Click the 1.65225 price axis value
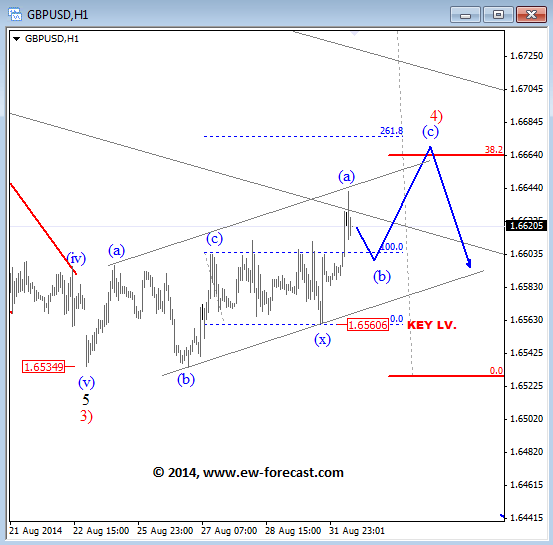The image size is (553, 545). point(527,386)
